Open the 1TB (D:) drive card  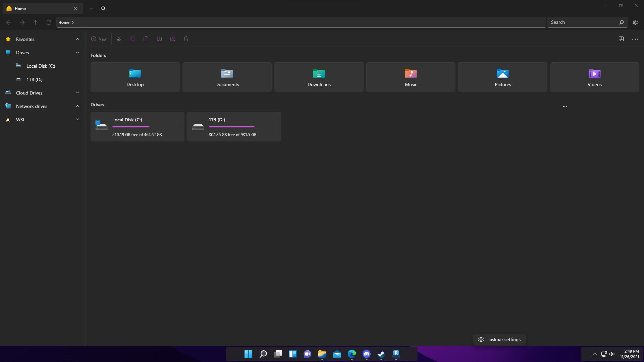coord(234,127)
